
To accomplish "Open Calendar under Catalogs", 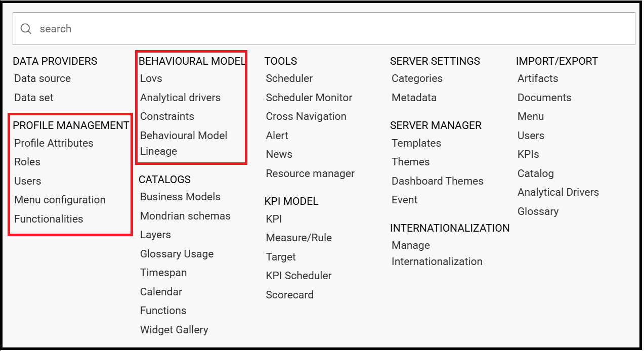I will tap(161, 292).
